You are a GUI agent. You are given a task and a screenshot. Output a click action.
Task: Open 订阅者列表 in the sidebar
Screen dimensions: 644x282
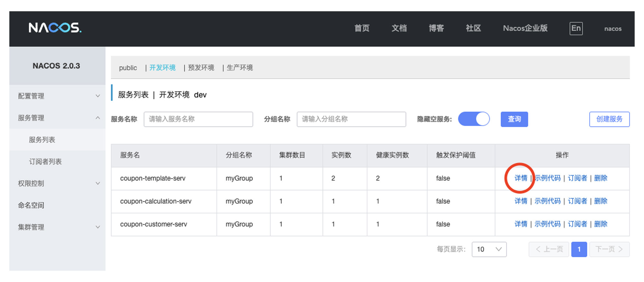pos(45,162)
